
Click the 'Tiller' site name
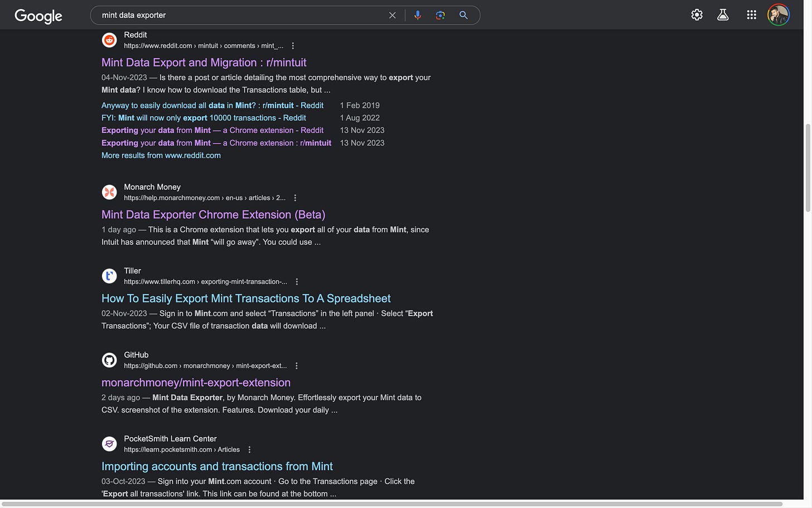tap(132, 271)
